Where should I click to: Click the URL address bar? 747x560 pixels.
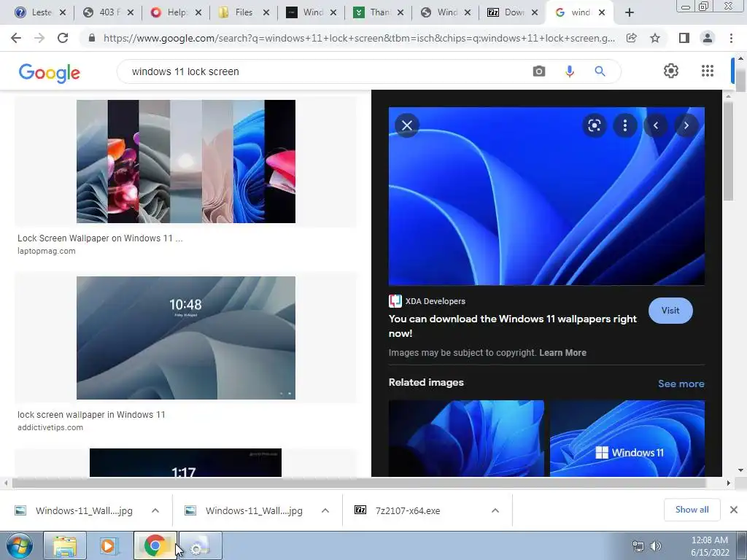pos(358,38)
